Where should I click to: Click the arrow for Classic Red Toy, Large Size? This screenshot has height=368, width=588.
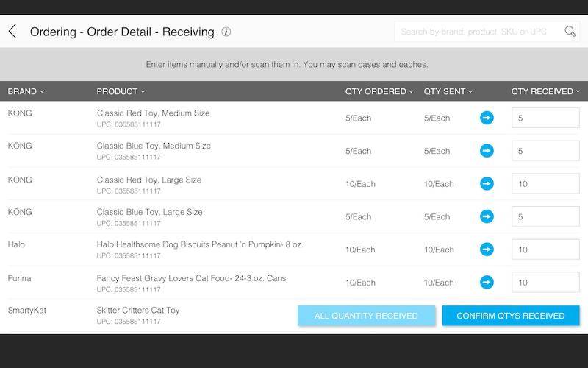(487, 183)
